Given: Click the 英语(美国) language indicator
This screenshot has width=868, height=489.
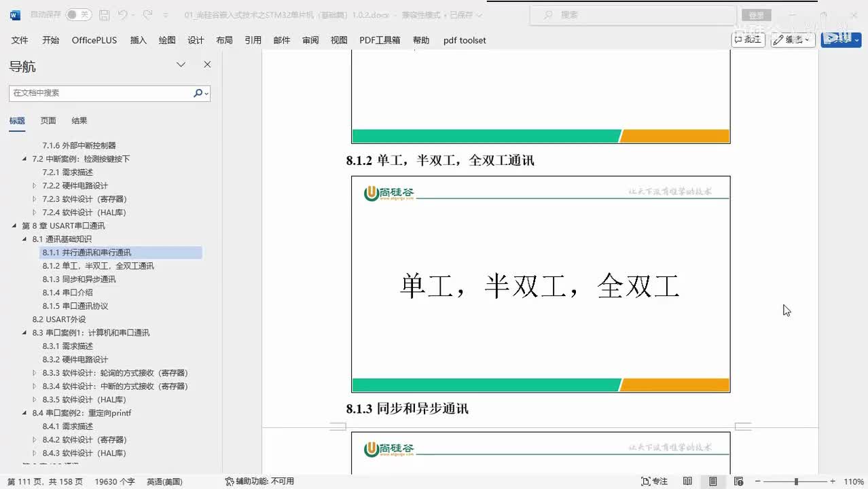Looking at the screenshot, I should click(164, 481).
